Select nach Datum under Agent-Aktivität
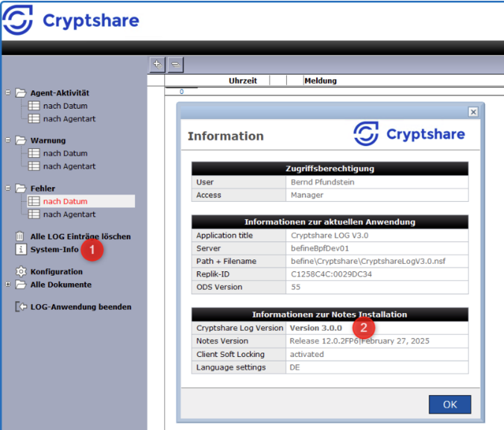This screenshot has height=430, width=504. click(66, 106)
